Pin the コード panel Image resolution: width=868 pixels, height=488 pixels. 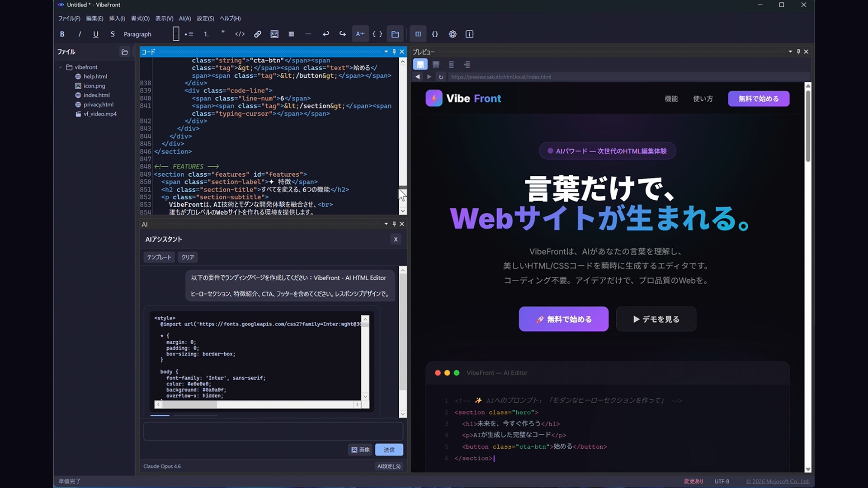click(394, 52)
